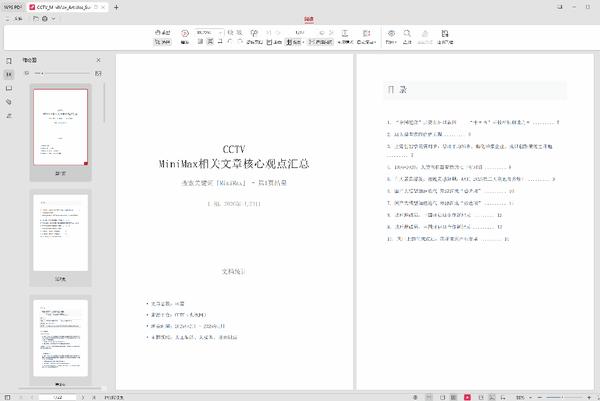Open the attachments paperclip icon in sidebar
The width and height of the screenshot is (600, 401).
coord(8,102)
